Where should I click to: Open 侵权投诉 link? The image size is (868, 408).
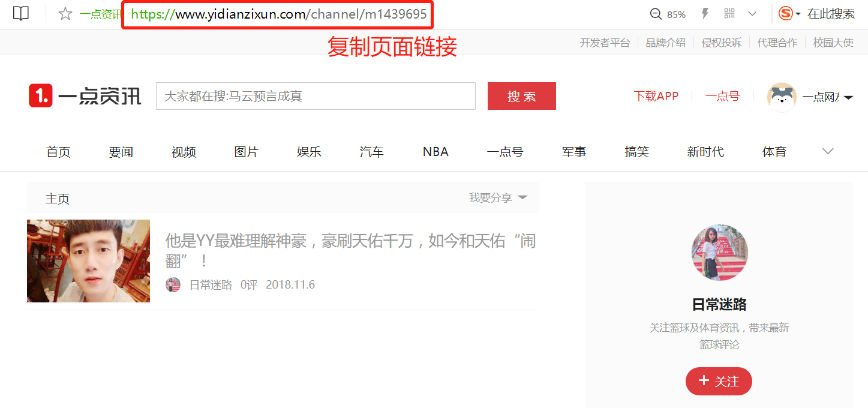coord(722,43)
